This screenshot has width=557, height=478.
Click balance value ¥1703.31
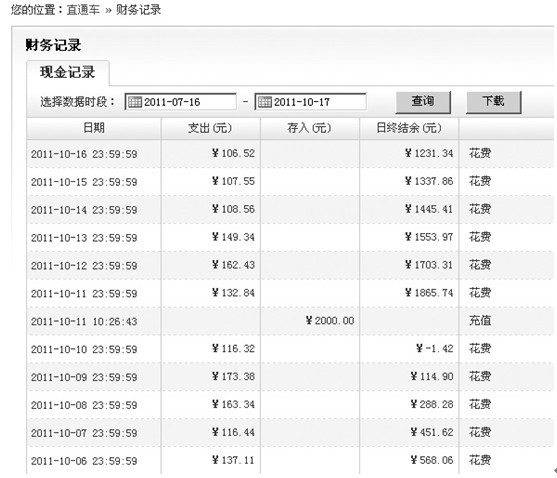[x=429, y=265]
